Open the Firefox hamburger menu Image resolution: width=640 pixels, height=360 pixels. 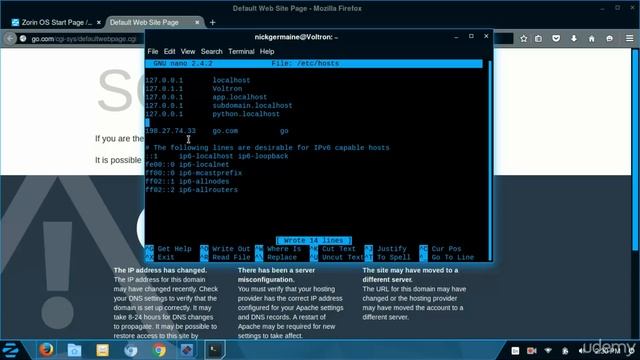click(629, 38)
